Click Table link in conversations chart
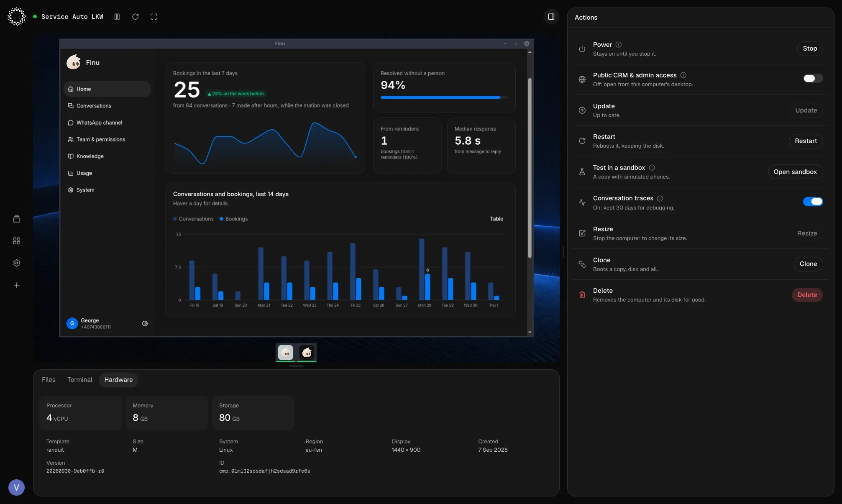The width and height of the screenshot is (842, 504). [496, 219]
